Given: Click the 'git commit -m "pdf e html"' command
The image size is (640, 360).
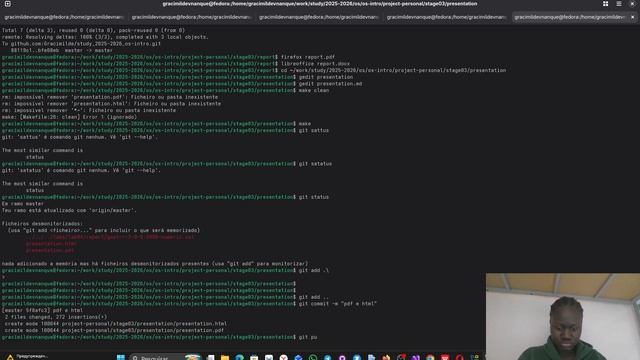Looking at the screenshot, I should pos(338,304).
